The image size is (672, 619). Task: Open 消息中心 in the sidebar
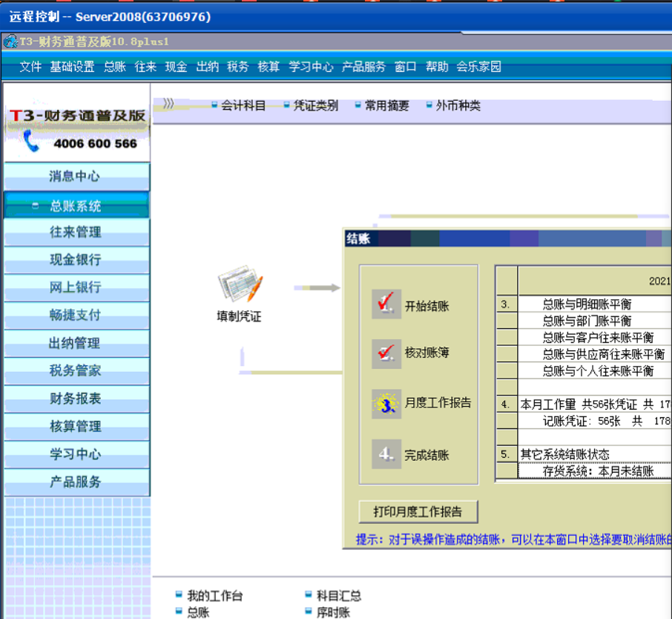pyautogui.click(x=76, y=177)
